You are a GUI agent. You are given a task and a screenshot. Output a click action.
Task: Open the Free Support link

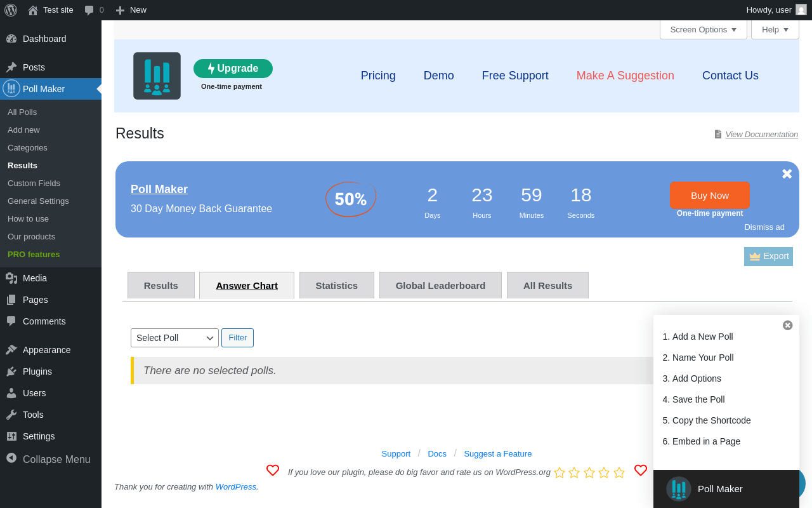515,76
